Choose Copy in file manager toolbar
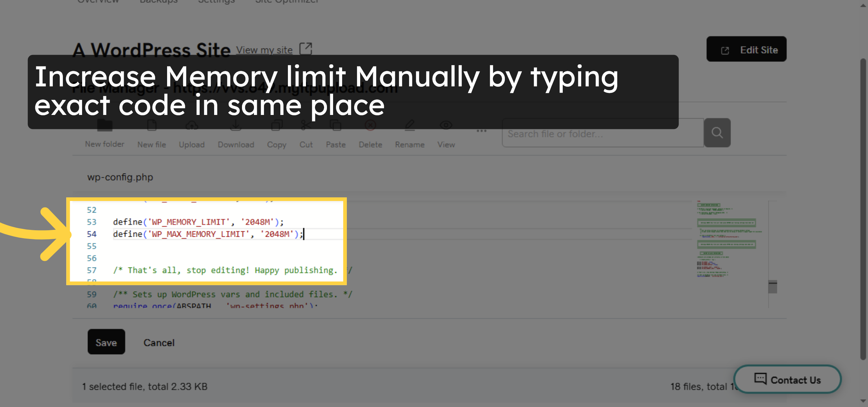The height and width of the screenshot is (407, 868). point(277,144)
